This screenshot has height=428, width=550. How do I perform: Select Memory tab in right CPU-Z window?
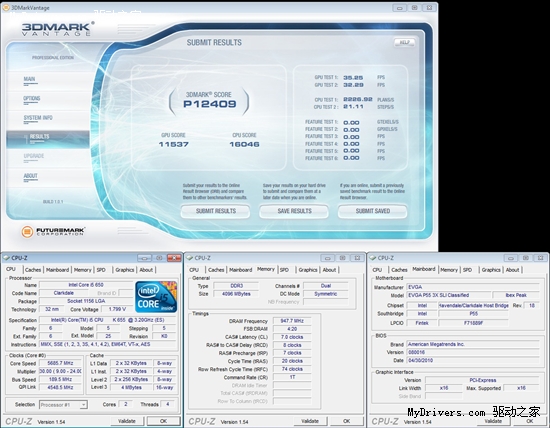coord(449,270)
